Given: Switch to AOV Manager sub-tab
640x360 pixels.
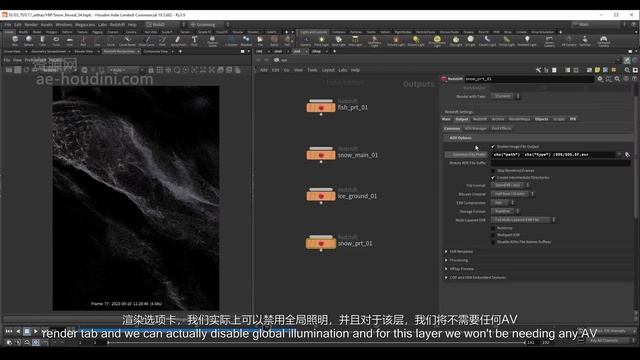Looking at the screenshot, I should tap(476, 128).
